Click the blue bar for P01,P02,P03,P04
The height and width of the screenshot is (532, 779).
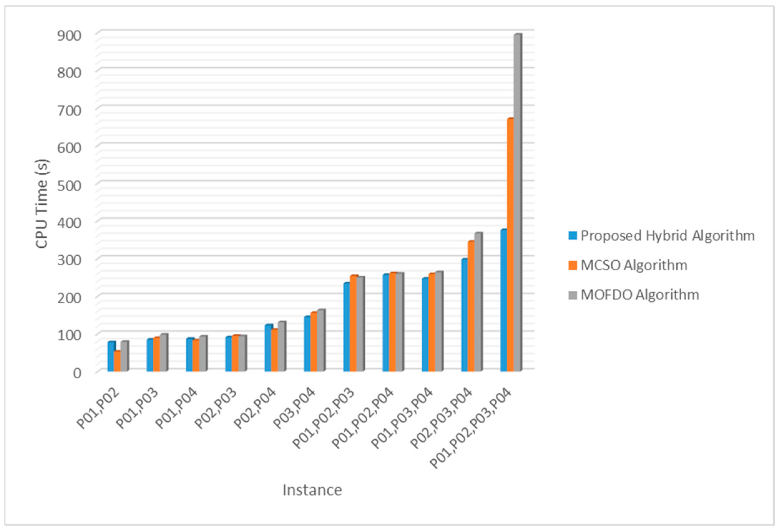503,300
